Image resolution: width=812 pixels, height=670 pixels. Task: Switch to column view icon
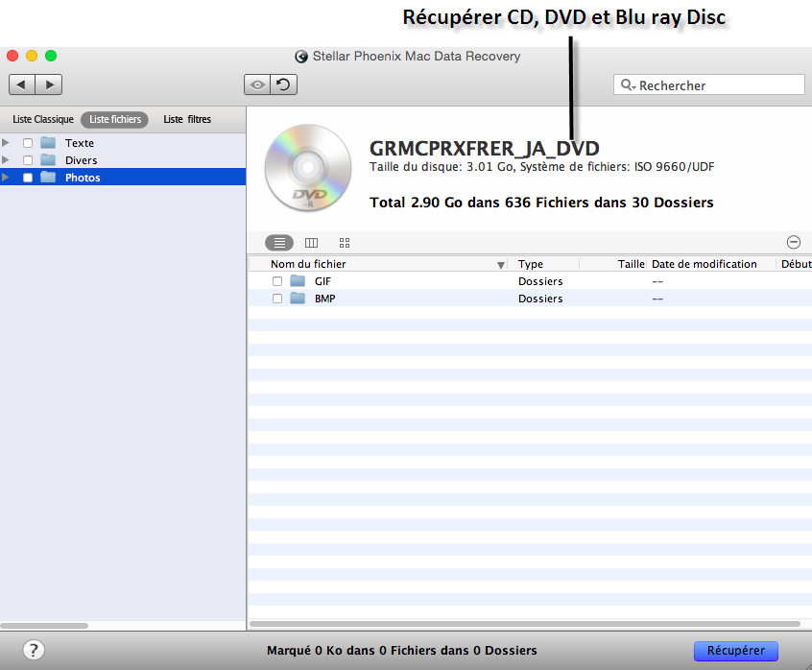coord(311,242)
